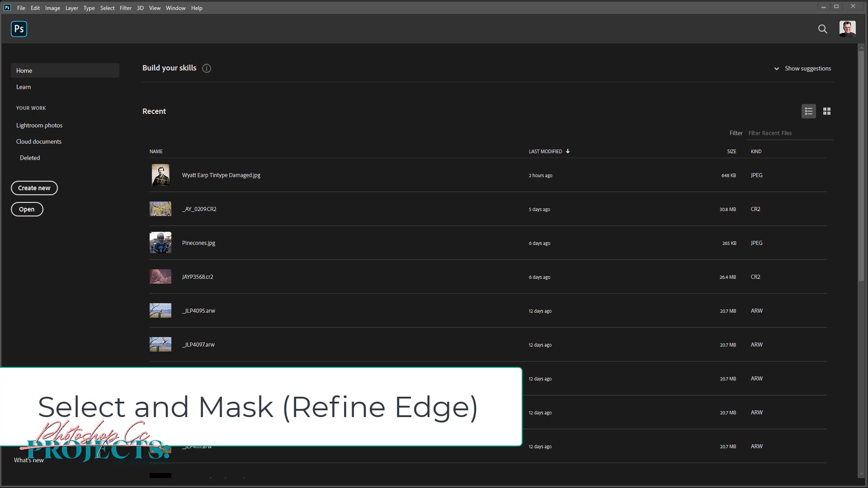
Task: Click the user account avatar
Action: (848, 28)
